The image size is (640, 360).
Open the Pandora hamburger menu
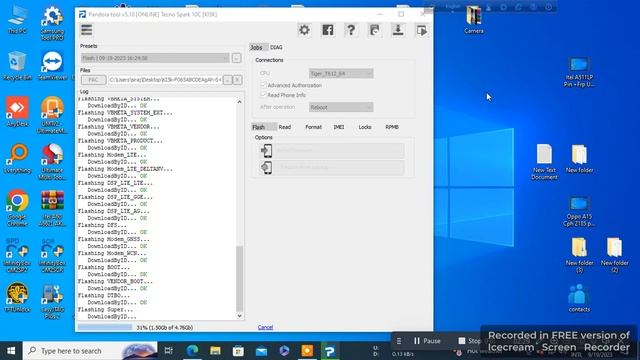click(x=87, y=30)
